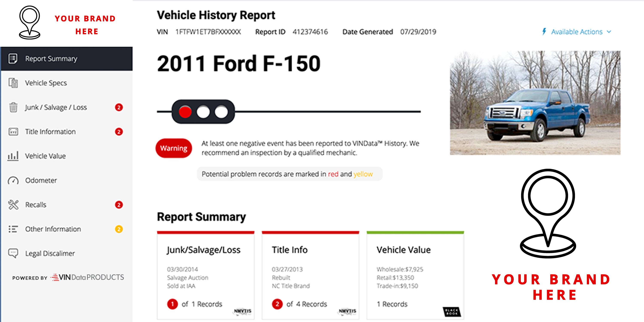Open the Odometer section
The width and height of the screenshot is (644, 322).
coord(67,180)
